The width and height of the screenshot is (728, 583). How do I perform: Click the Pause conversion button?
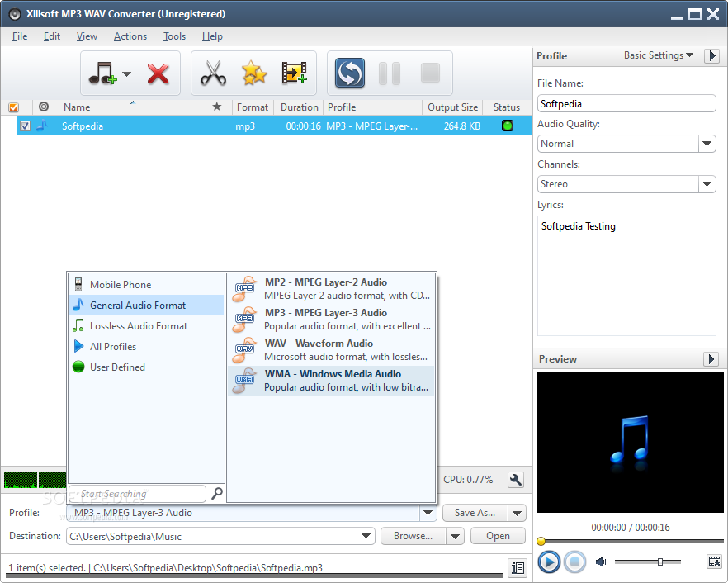tap(390, 73)
